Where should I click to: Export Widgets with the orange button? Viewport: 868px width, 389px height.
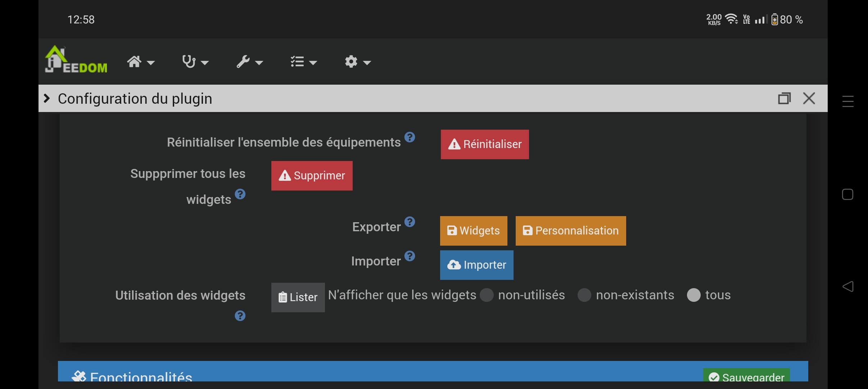(474, 231)
